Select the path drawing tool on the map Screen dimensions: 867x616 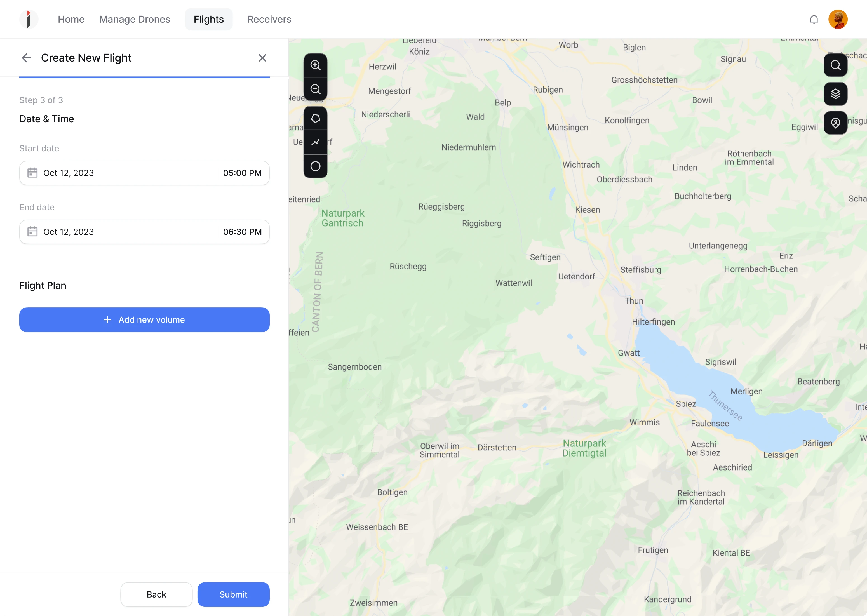[315, 142]
